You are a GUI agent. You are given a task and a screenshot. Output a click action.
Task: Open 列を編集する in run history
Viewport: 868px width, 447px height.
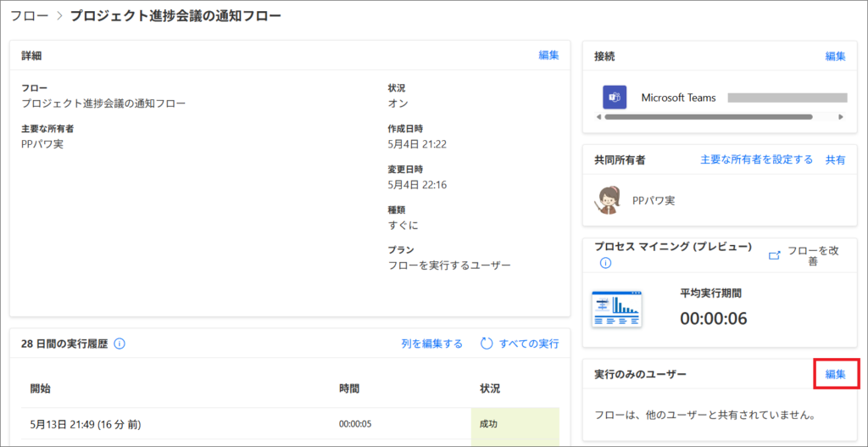[431, 344]
